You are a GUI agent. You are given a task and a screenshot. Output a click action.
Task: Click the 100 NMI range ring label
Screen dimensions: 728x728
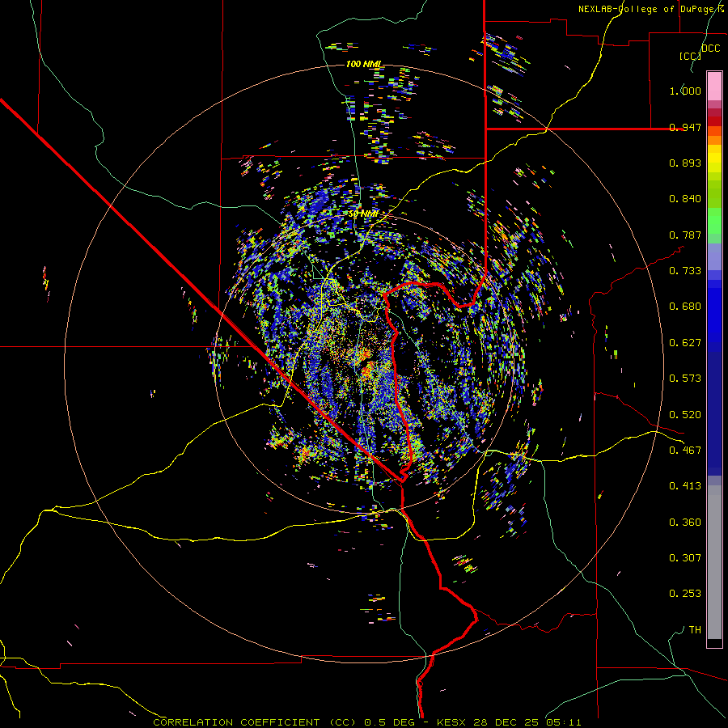pyautogui.click(x=364, y=64)
